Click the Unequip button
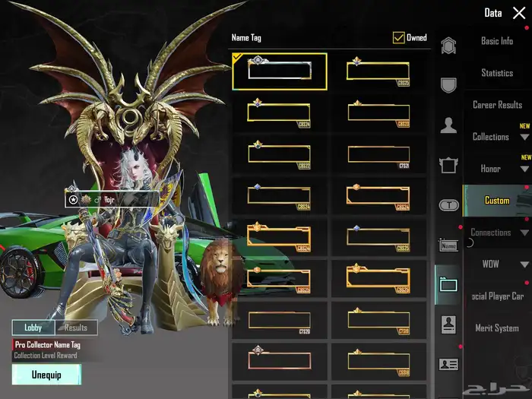 tap(46, 374)
